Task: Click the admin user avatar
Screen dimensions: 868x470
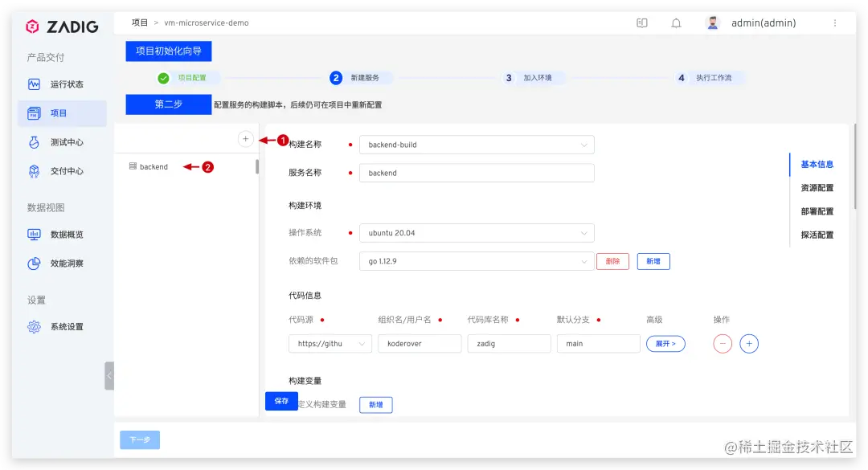Action: (x=712, y=22)
